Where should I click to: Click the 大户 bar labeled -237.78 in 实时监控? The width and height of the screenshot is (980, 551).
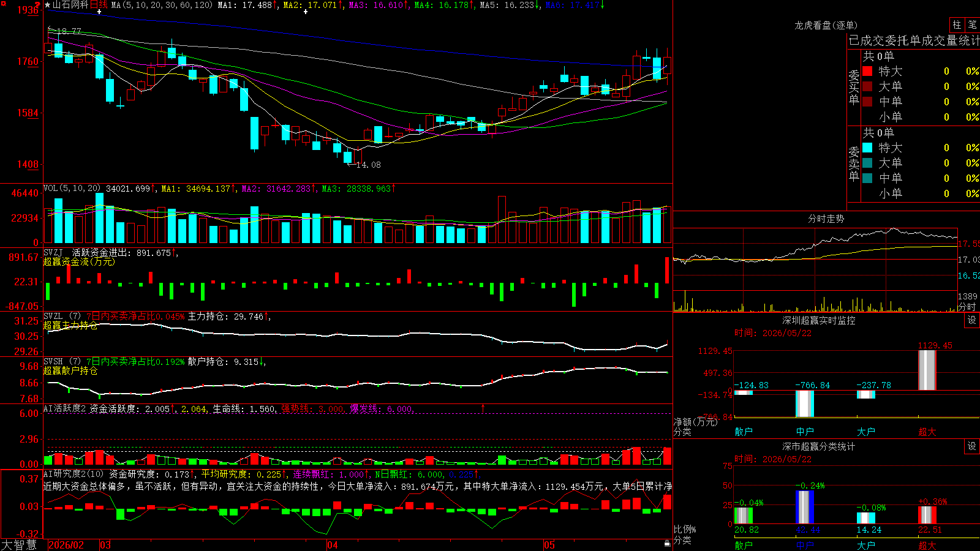pyautogui.click(x=866, y=394)
